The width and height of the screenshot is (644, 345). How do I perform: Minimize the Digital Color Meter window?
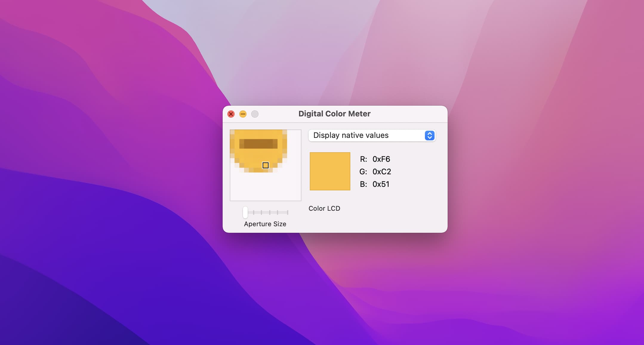(243, 114)
